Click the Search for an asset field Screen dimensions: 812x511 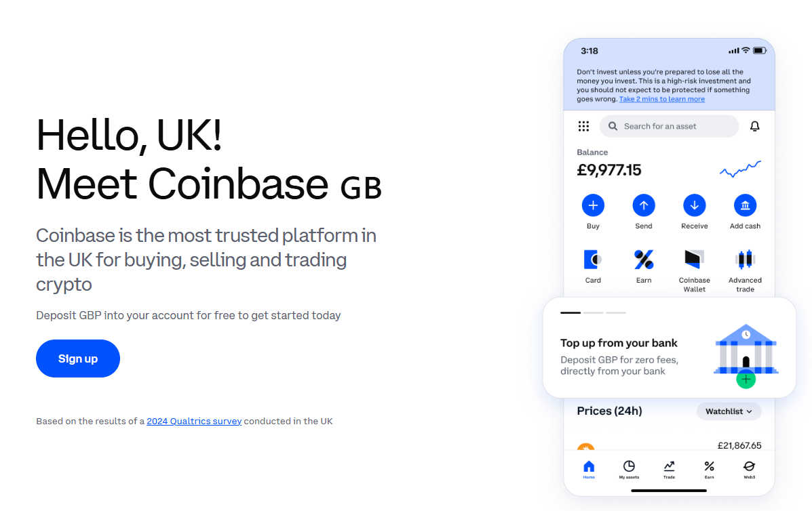click(x=668, y=126)
